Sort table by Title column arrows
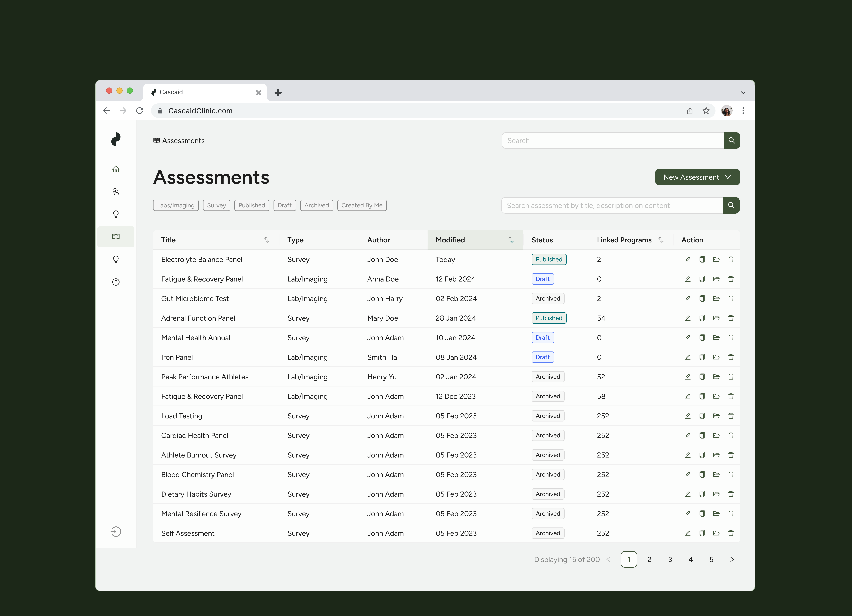Image resolution: width=852 pixels, height=616 pixels. 267,240
